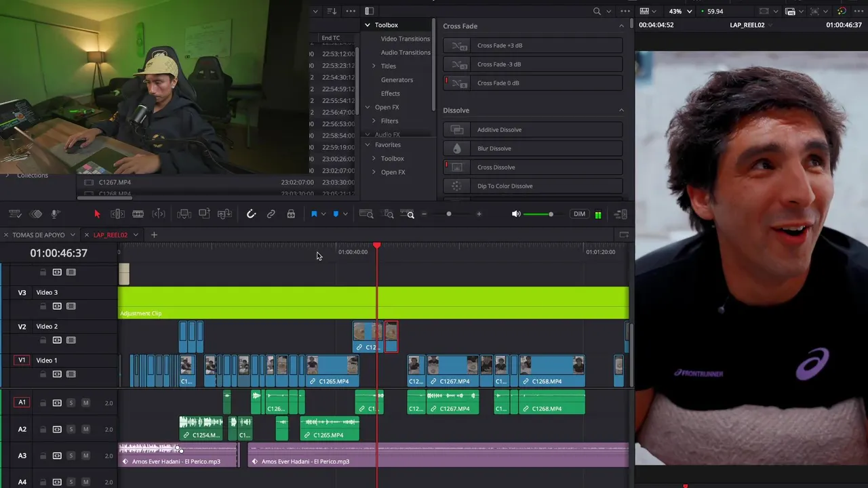Switch to the LAP_REEL02 timeline tab
Viewport: 868px width, 488px height.
(111, 235)
